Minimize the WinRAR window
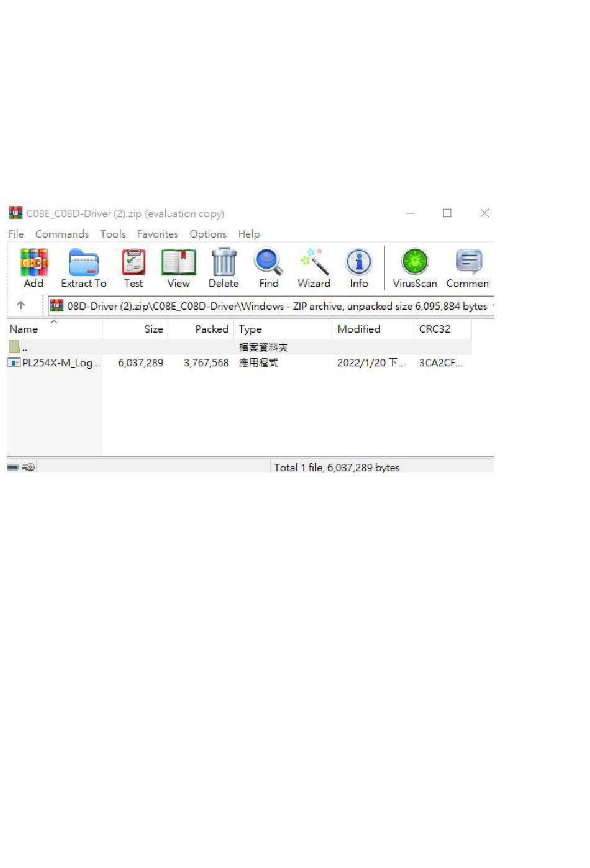The image size is (590, 868). [x=410, y=213]
